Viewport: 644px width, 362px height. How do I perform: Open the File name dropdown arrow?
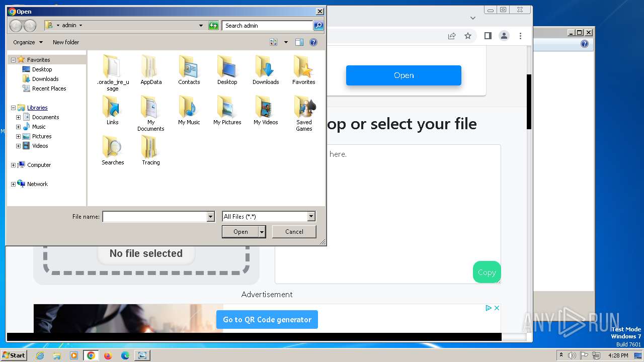(211, 217)
